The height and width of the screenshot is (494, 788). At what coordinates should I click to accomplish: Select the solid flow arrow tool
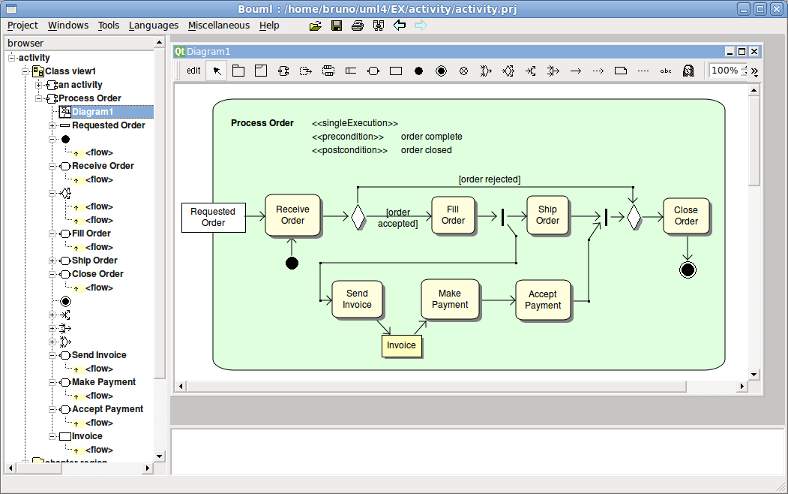point(576,71)
